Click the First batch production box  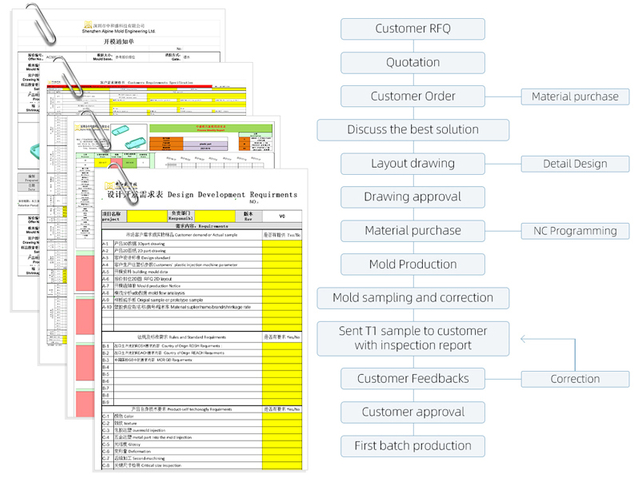(412, 445)
